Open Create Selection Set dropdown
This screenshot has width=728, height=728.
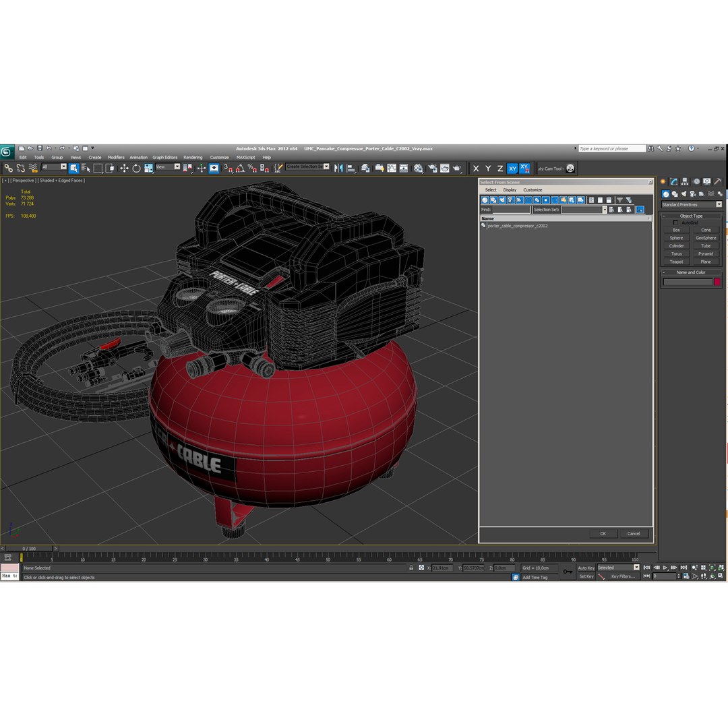[x=308, y=166]
